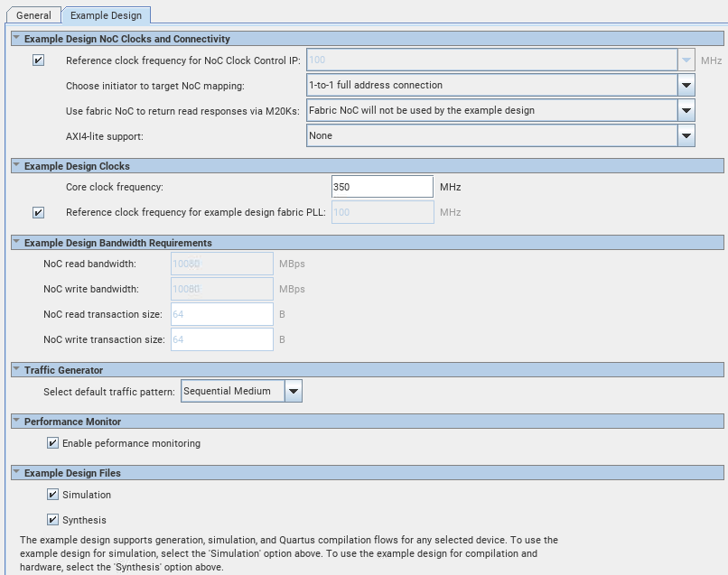The image size is (728, 575).
Task: Open fabric NoC M20Ks read response dropdown
Action: coord(686,111)
